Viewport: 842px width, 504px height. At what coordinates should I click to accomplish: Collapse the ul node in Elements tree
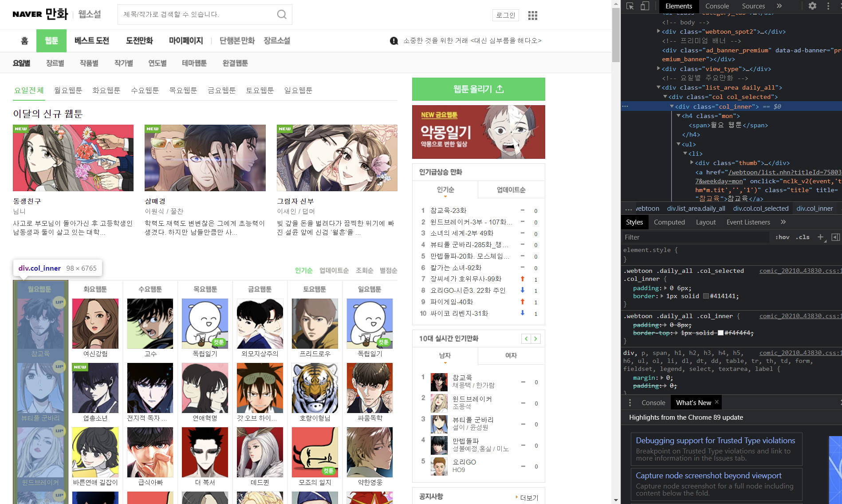(678, 144)
